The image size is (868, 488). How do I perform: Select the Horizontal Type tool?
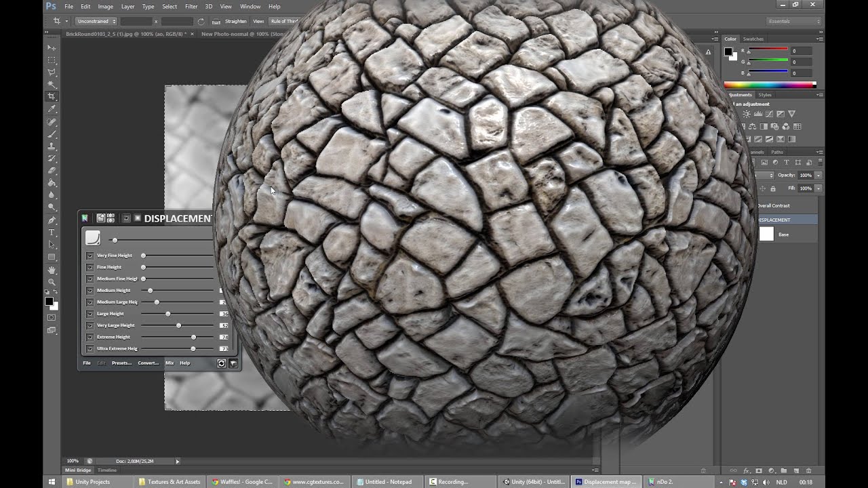52,232
